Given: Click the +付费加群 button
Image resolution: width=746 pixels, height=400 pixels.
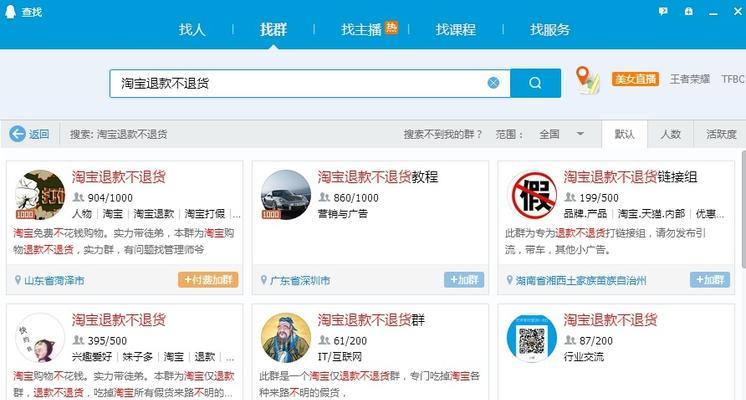Looking at the screenshot, I should coord(208,280).
